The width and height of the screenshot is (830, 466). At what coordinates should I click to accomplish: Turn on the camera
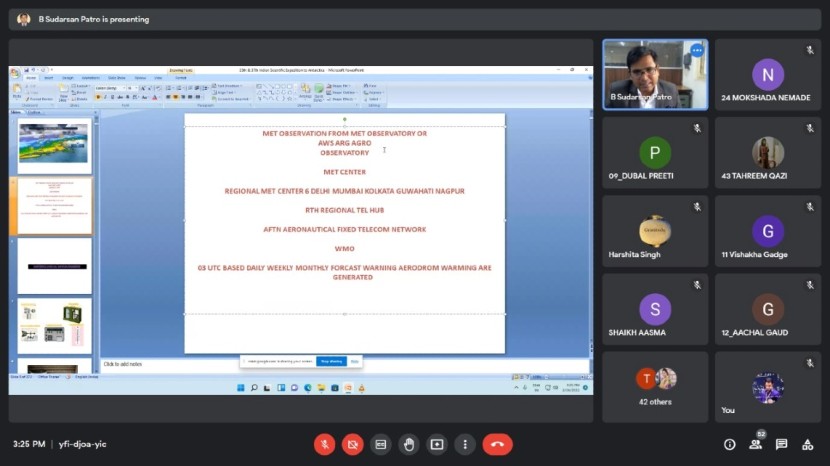click(352, 444)
